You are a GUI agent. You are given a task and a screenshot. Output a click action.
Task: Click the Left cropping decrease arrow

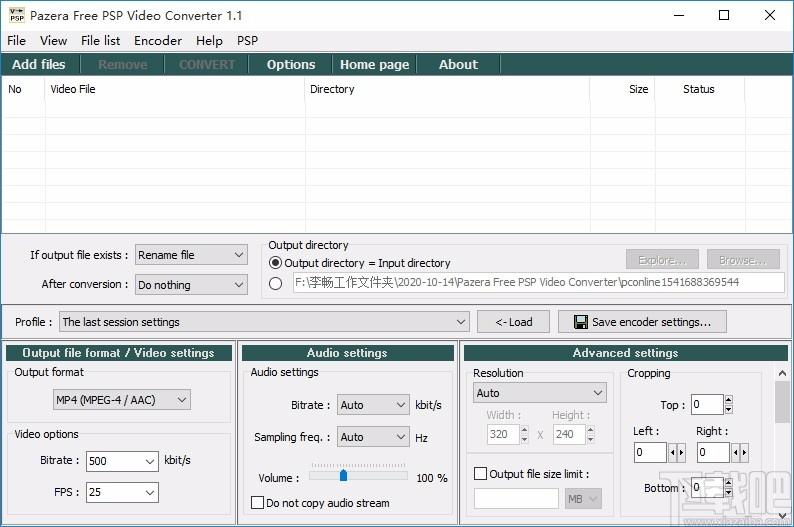pos(672,452)
